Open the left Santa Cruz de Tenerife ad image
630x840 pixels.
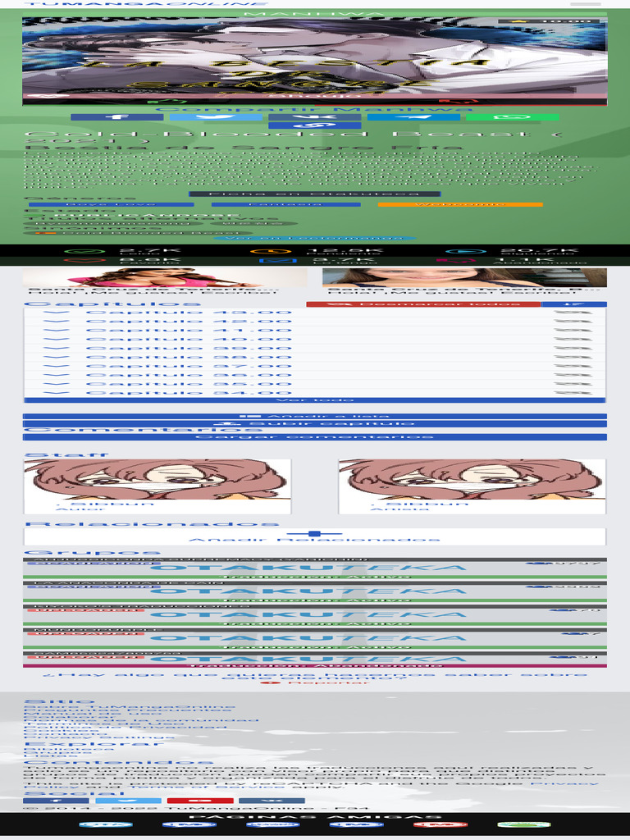coord(165,277)
